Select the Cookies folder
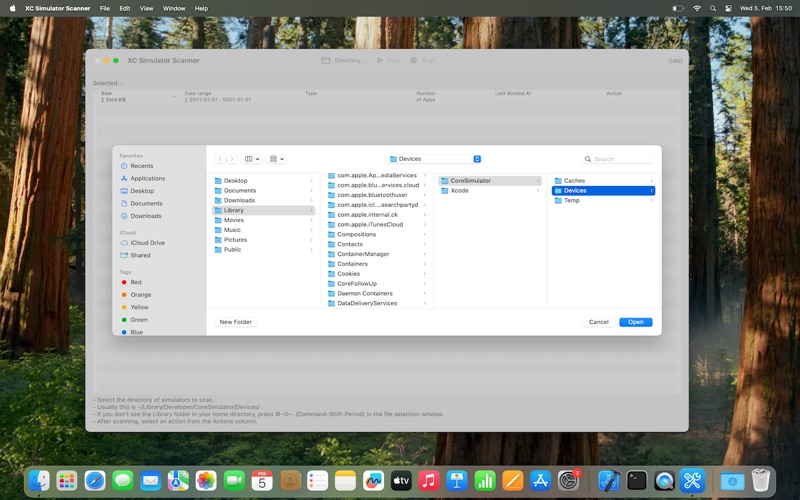800x500 pixels. [x=377, y=274]
